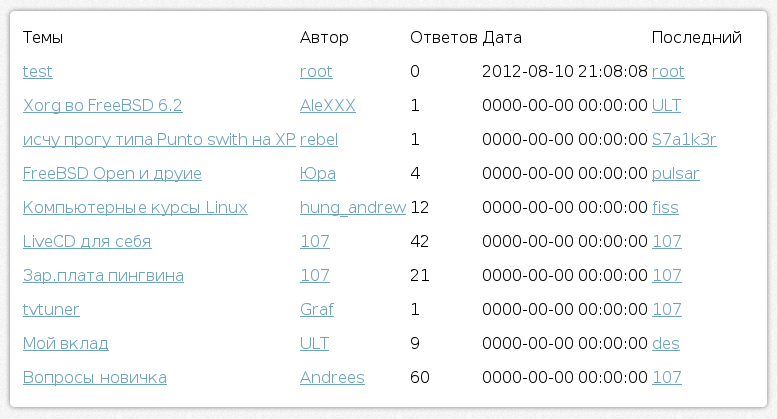View author Юра profile
Screen dimensions: 778x419
click(x=318, y=174)
